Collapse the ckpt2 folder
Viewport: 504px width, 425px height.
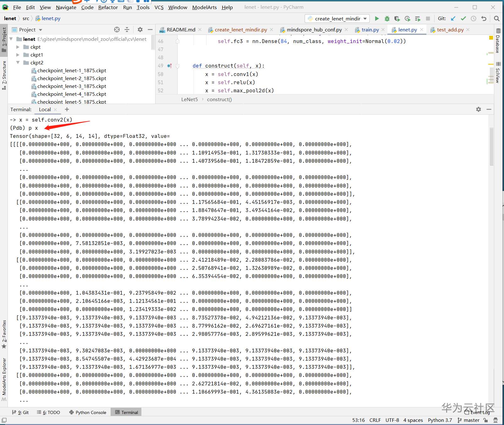coord(18,63)
